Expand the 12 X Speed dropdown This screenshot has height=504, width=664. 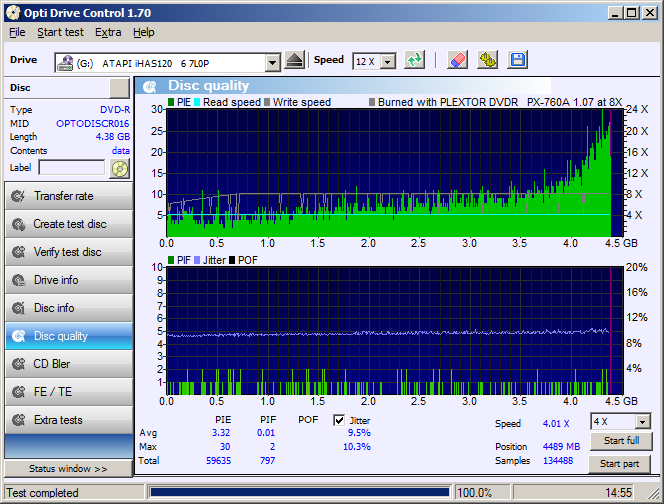387,62
